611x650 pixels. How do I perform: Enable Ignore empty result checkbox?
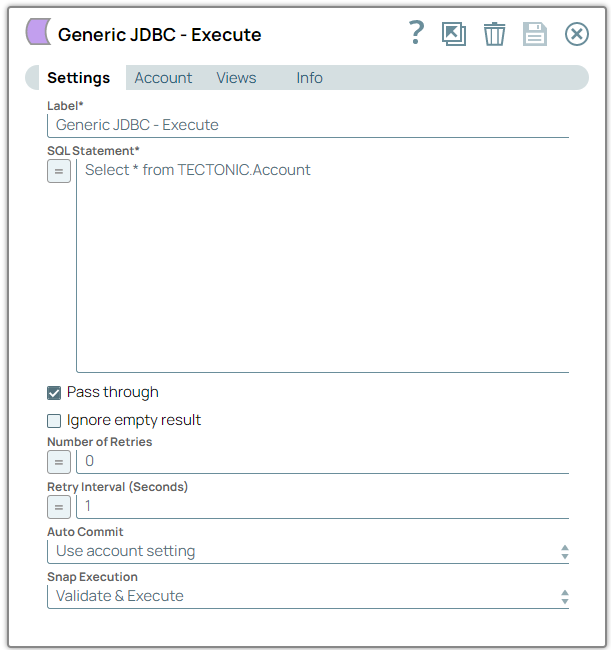[x=54, y=421]
